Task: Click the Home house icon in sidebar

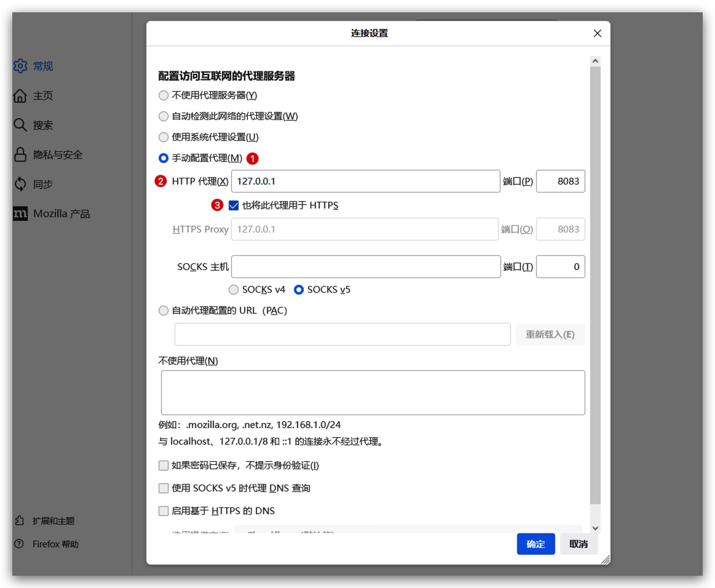Action: pos(20,96)
